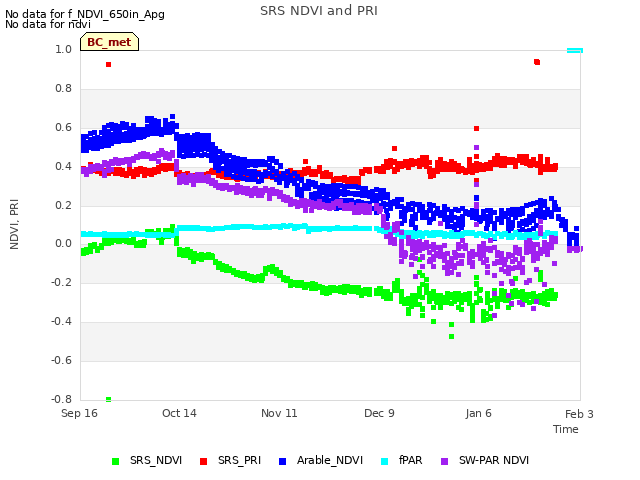Click the purple SW-PAR NDVI legend swatch

(445, 461)
